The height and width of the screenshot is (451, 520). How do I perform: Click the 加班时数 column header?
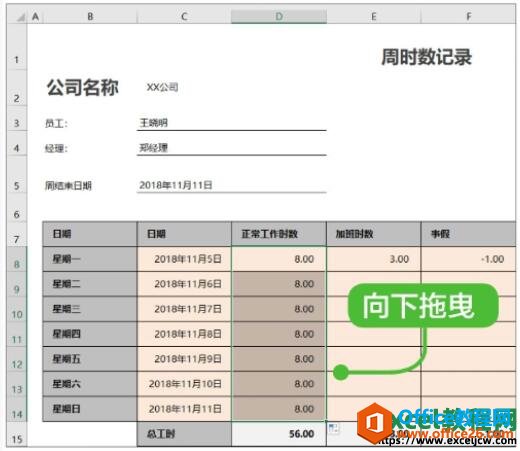click(374, 234)
